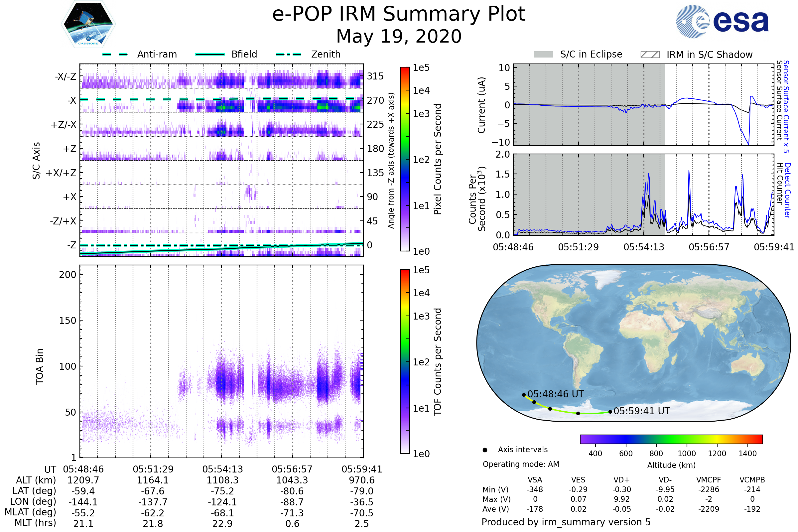
Task: Click the IRM in S/C Shadow hatched patch
Action: (650, 55)
